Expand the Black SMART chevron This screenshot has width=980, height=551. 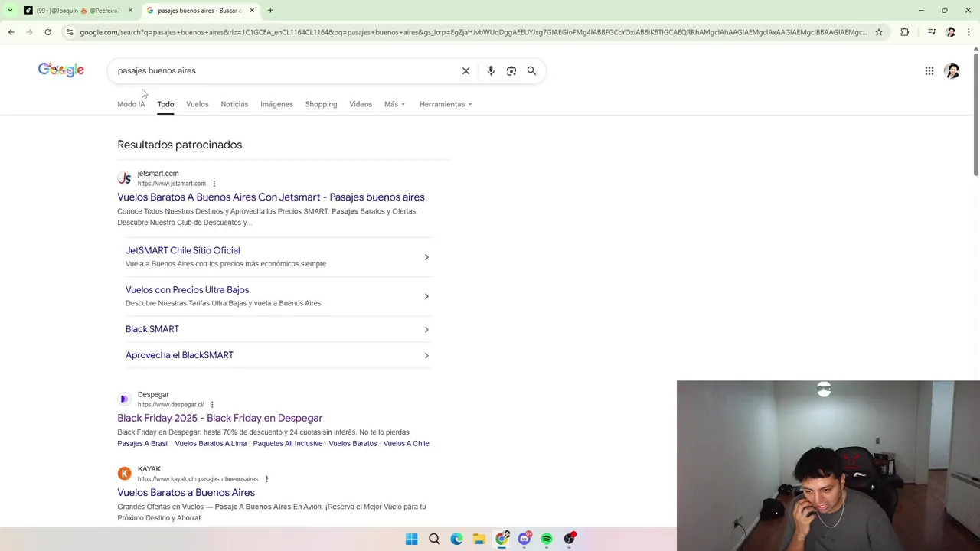click(426, 329)
